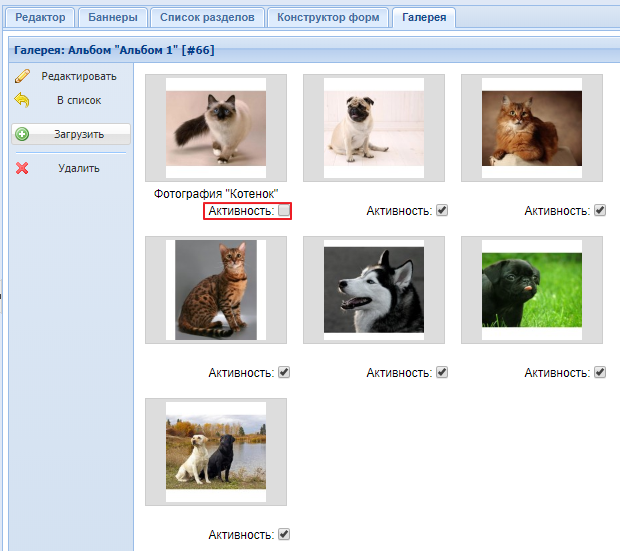Select the Siamese kitten thumbnail
The height and width of the screenshot is (551, 620).
click(216, 128)
